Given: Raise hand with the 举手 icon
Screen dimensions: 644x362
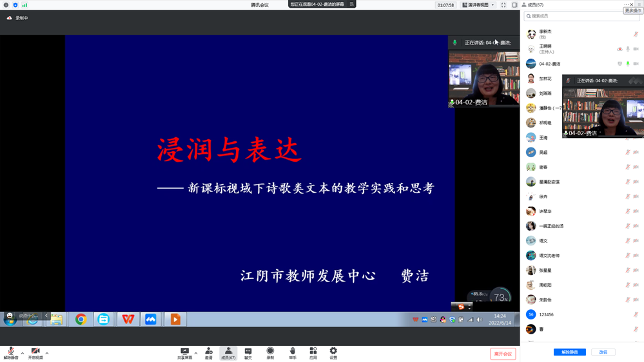Looking at the screenshot, I should (292, 351).
